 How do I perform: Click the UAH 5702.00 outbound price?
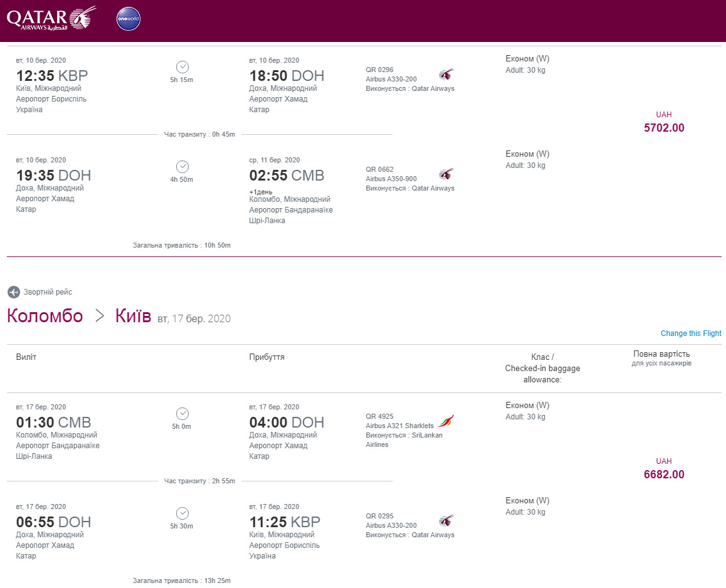coord(664,128)
